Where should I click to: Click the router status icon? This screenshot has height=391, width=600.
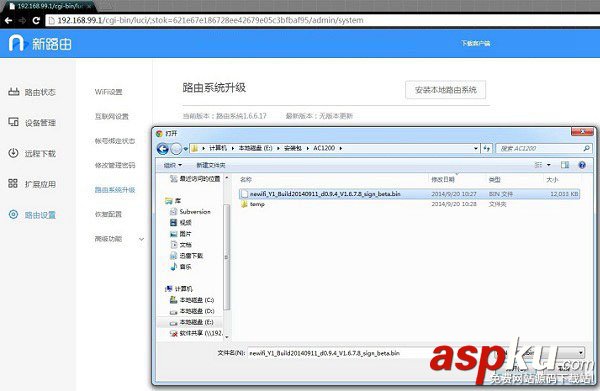pos(14,91)
